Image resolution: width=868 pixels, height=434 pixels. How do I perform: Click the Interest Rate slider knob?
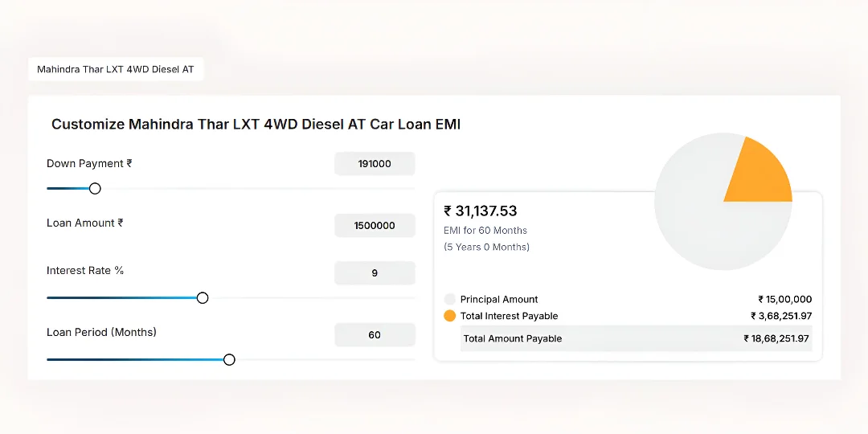tap(203, 298)
